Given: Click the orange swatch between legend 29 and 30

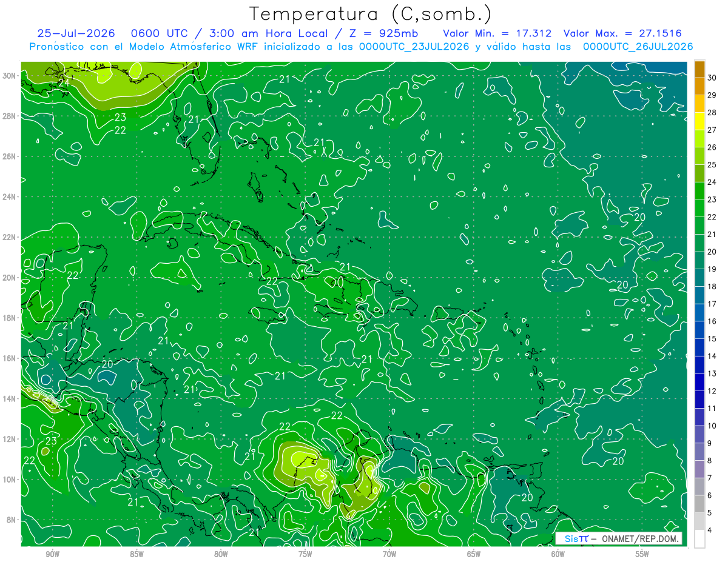Looking at the screenshot, I should 699,86.
